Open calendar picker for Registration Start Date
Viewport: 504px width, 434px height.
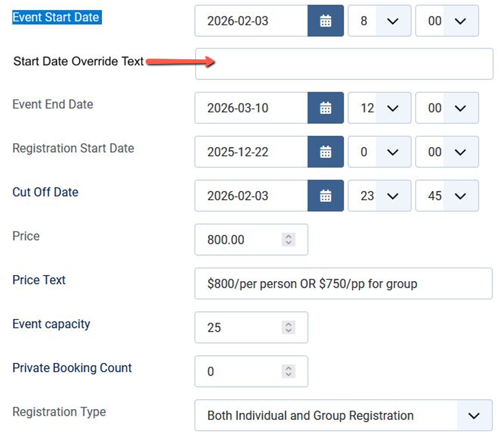326,152
